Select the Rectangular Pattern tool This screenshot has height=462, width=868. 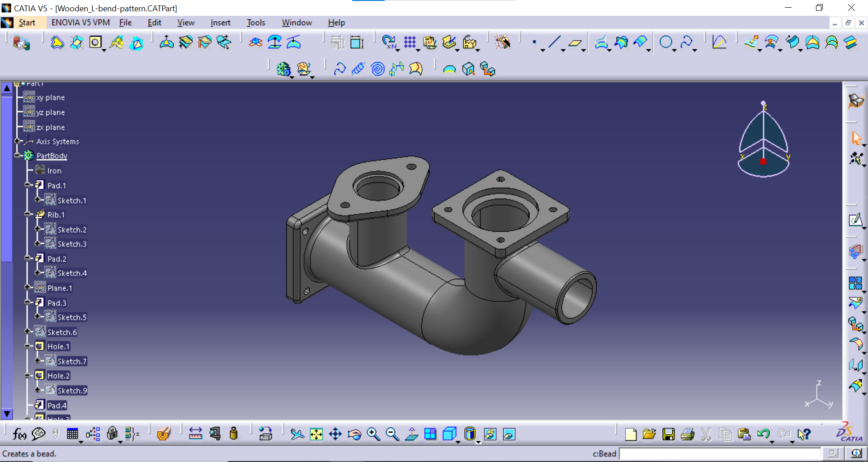tap(410, 43)
